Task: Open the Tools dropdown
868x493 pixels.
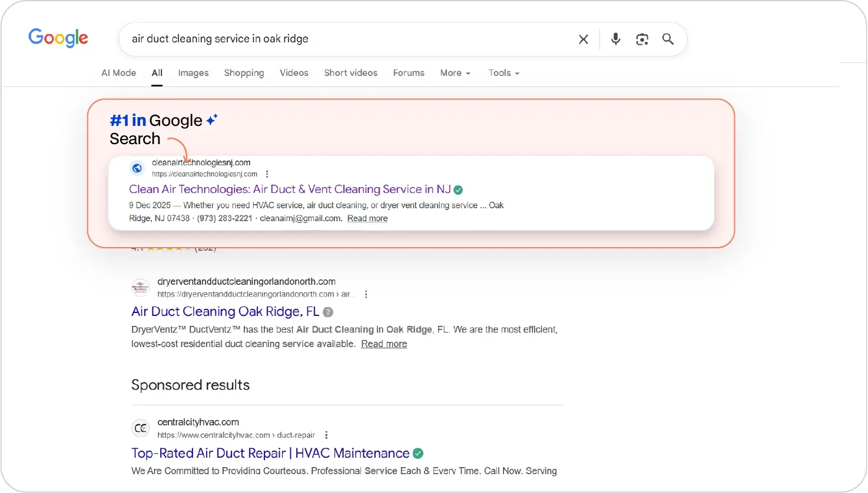Action: 503,73
